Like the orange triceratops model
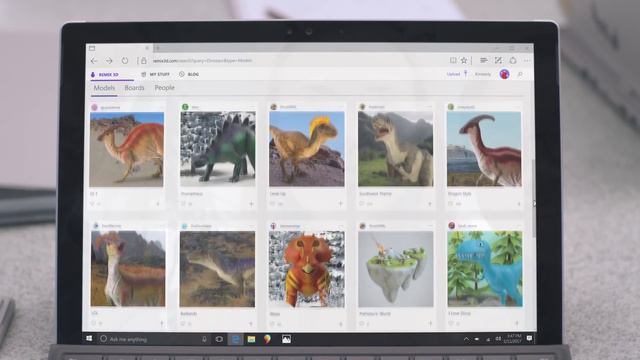 tap(272, 324)
